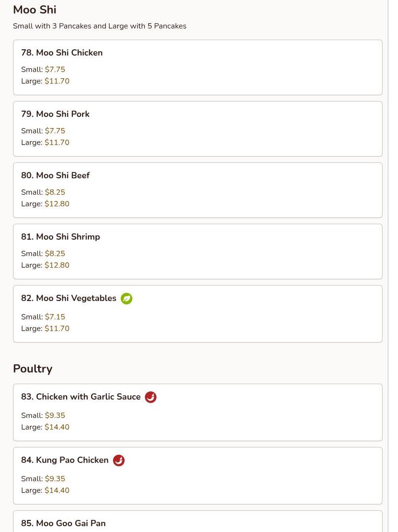Select 84. Kung Pao Chicken title
Image resolution: width=398 pixels, height=532 pixels.
pos(65,460)
